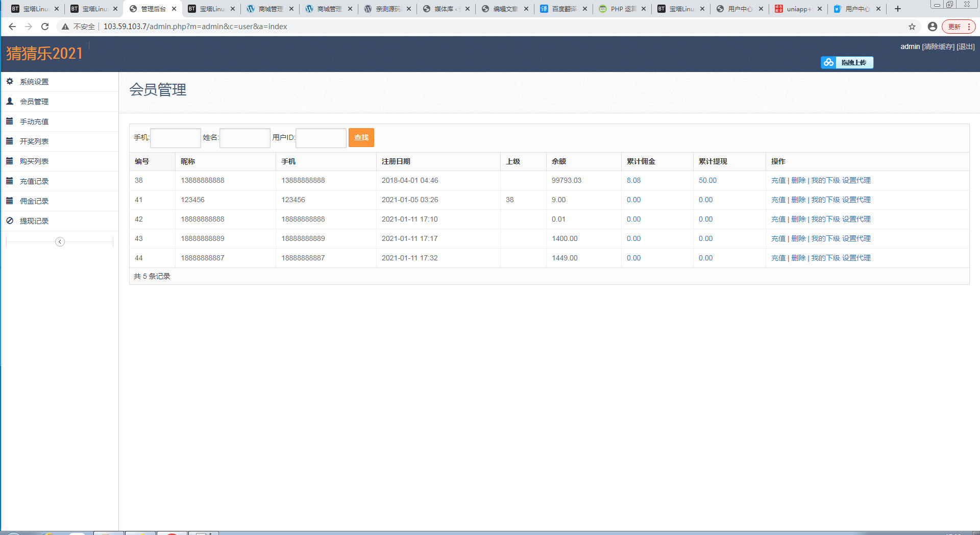Click 删除 for user 41
This screenshot has height=535, width=980.
pos(798,200)
